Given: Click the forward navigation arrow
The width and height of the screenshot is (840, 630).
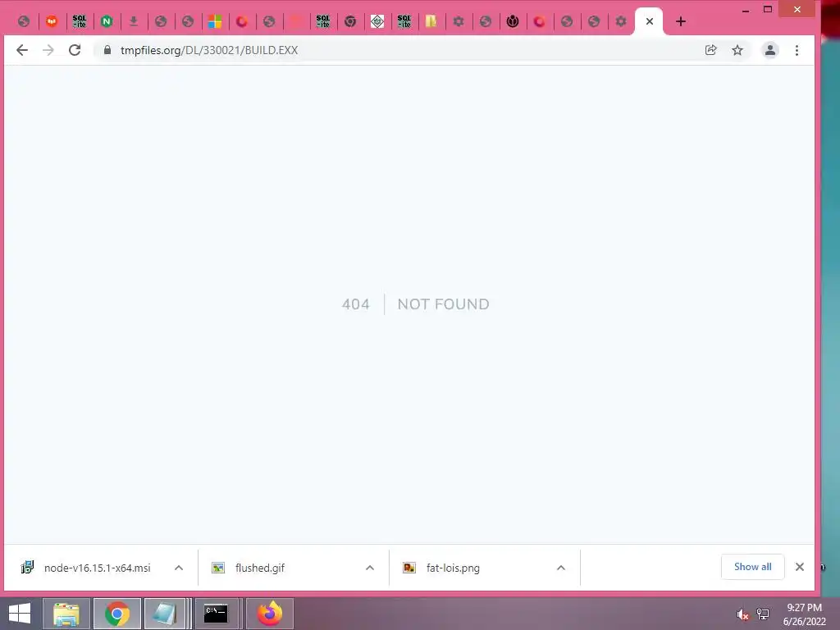Looking at the screenshot, I should point(48,50).
